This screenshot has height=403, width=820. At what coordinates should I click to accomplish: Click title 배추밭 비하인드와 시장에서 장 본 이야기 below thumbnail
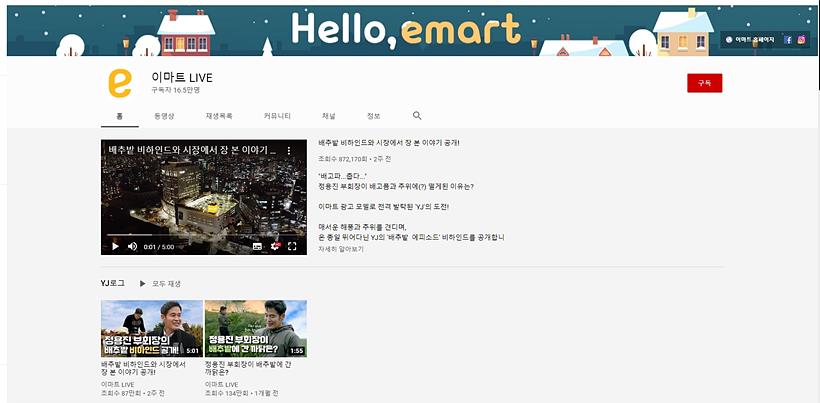pyautogui.click(x=143, y=368)
